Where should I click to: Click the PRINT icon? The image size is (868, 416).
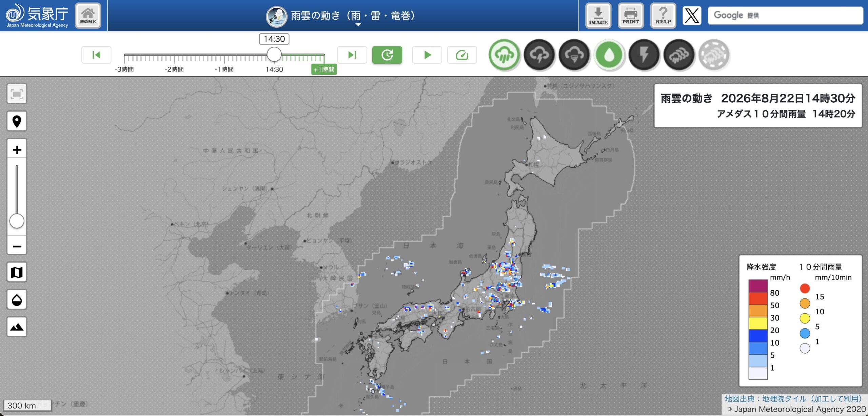pyautogui.click(x=630, y=16)
